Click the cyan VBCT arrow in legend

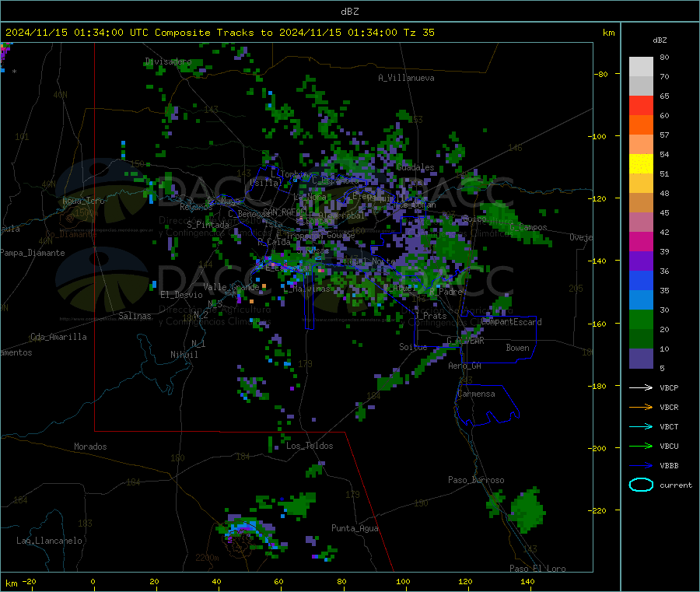641,426
